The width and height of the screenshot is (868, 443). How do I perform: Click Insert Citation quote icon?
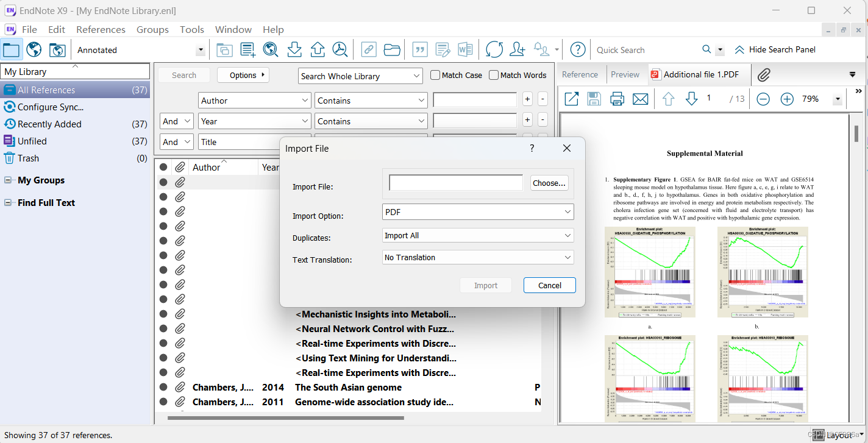pos(420,50)
